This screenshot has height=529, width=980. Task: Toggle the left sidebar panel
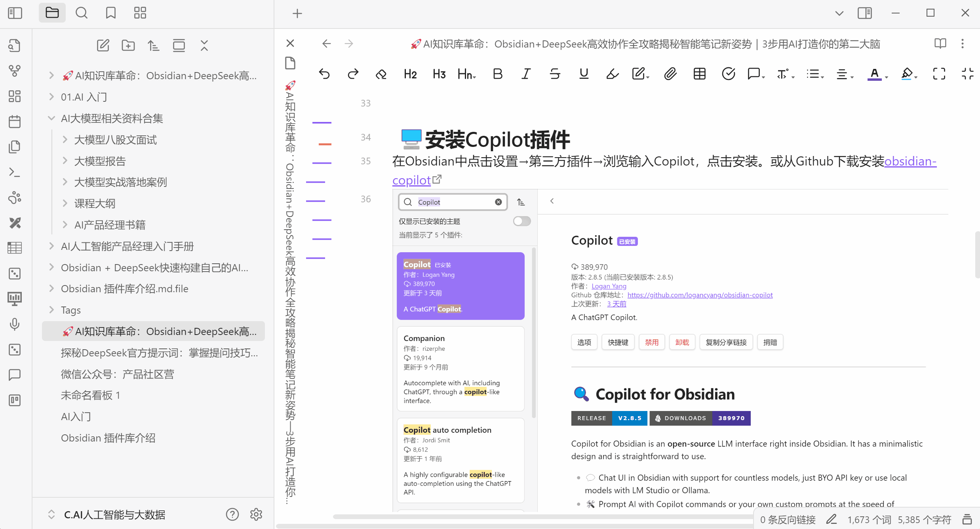[x=15, y=13]
